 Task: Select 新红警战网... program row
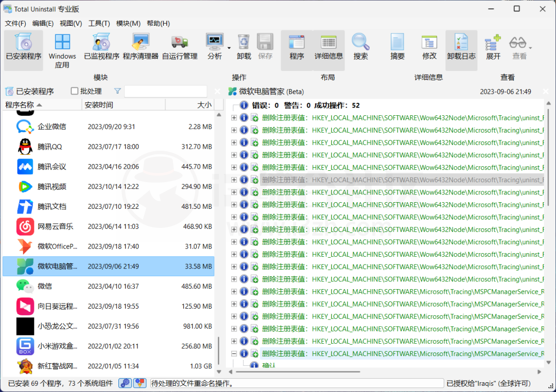tap(109, 366)
